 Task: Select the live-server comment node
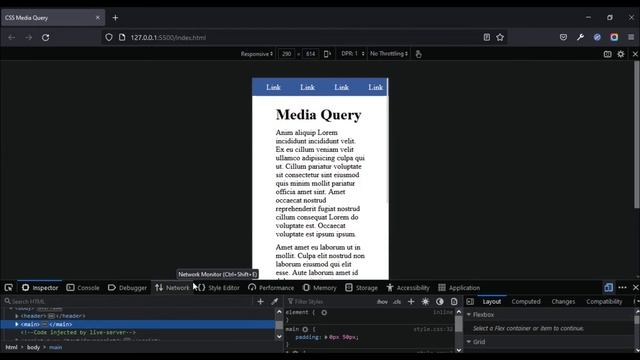78,332
